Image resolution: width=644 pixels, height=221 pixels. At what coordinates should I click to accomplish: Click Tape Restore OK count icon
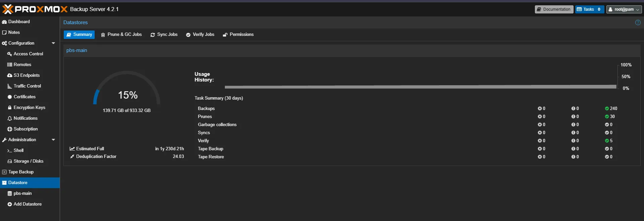click(x=607, y=157)
